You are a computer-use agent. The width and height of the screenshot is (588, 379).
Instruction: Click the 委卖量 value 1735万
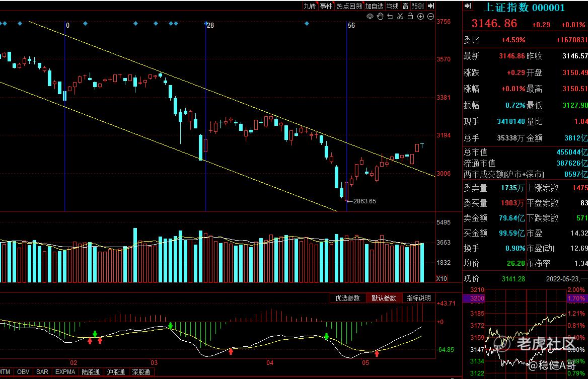pos(512,188)
